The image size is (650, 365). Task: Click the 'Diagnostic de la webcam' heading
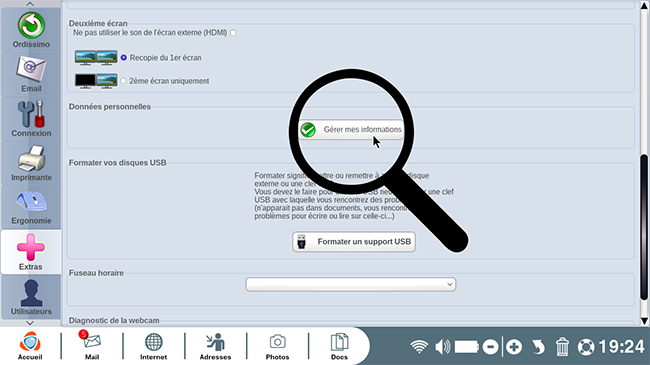[x=114, y=320]
